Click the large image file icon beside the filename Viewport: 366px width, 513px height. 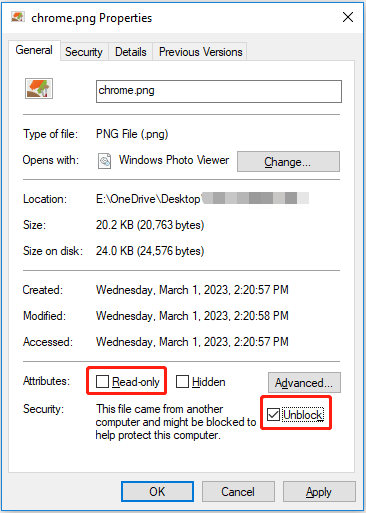[39, 88]
